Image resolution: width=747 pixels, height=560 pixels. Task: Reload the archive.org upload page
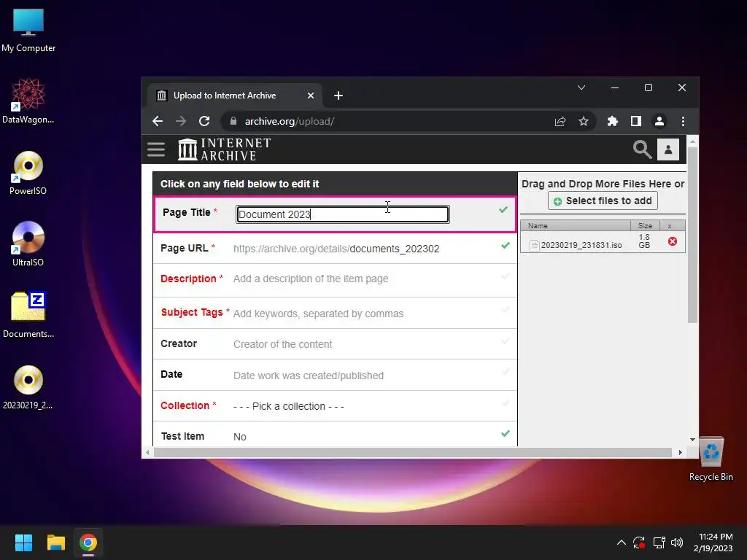[204, 122]
